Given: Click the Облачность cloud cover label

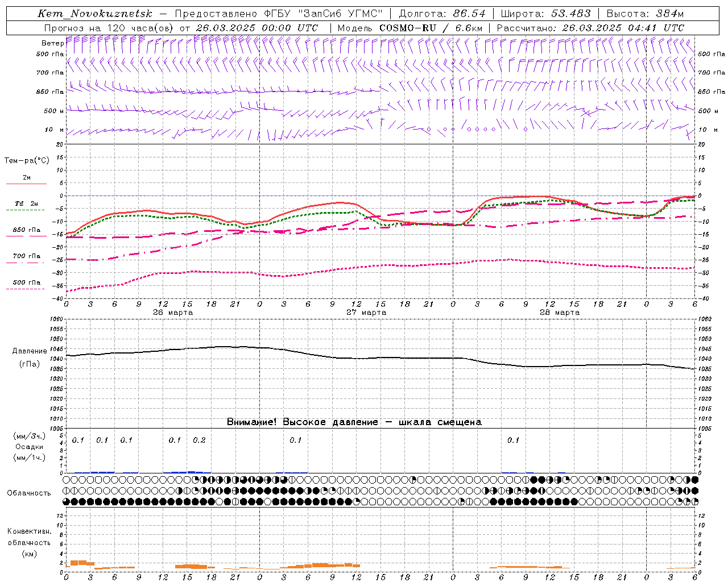Looking at the screenshot, I should pyautogui.click(x=29, y=493).
